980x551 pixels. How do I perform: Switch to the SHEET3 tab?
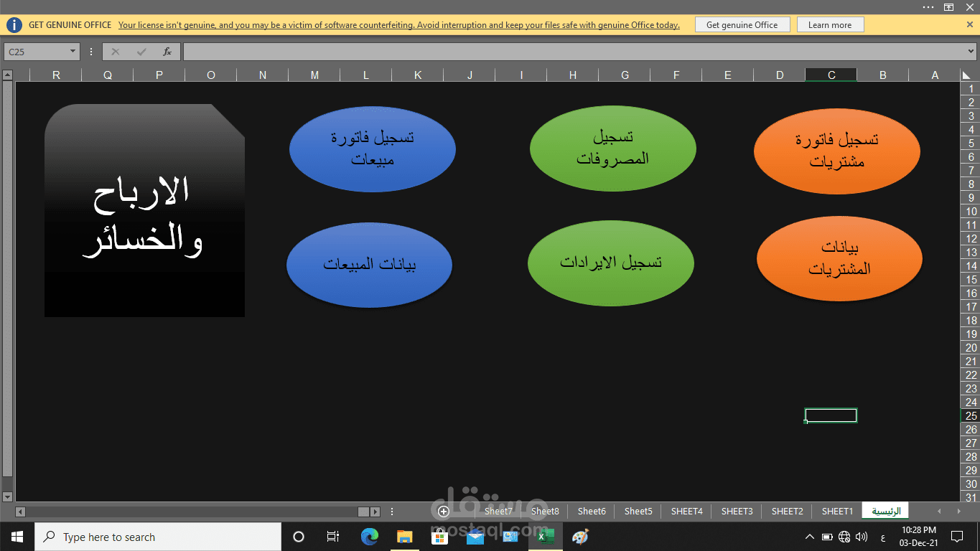coord(737,512)
